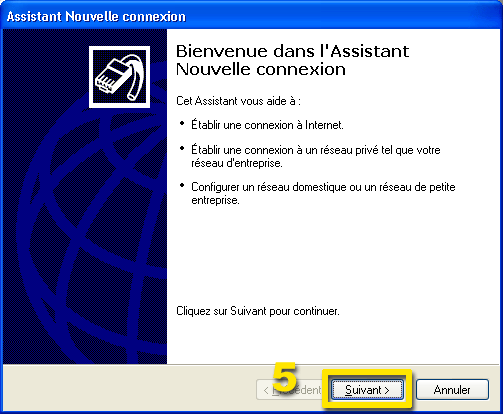Image resolution: width=503 pixels, height=414 pixels.
Task: Select the Bienvenue dans l'Assistant heading
Action: point(292,60)
